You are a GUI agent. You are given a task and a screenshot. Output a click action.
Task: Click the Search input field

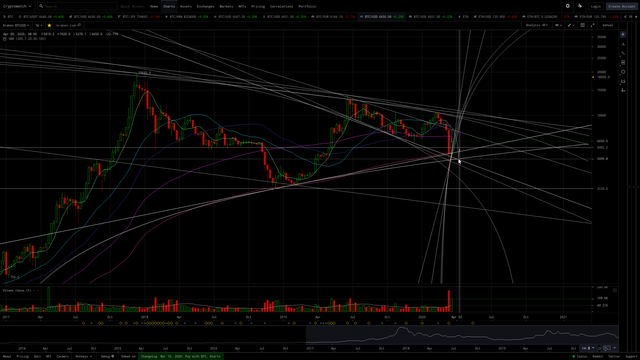coord(78,6)
